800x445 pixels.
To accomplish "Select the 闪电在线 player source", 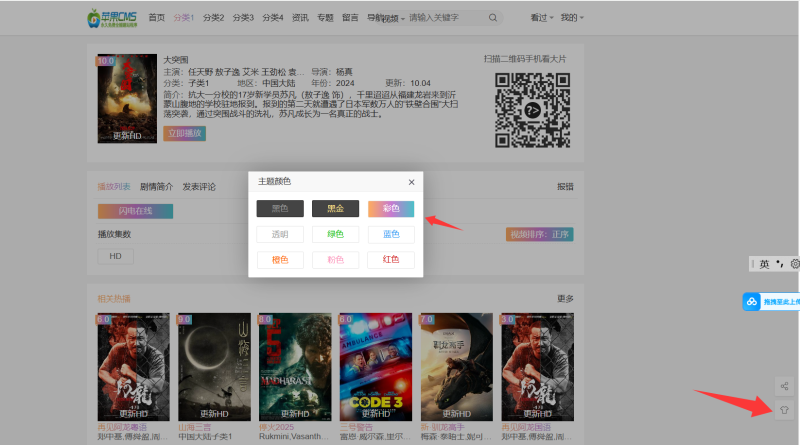I will pos(135,211).
